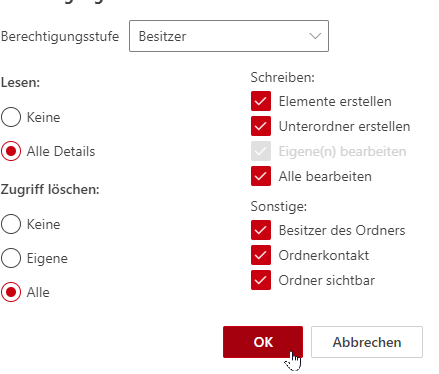Disable the Ordner sichtbar checkbox
Viewport: 439px width, 374px height.
(261, 280)
